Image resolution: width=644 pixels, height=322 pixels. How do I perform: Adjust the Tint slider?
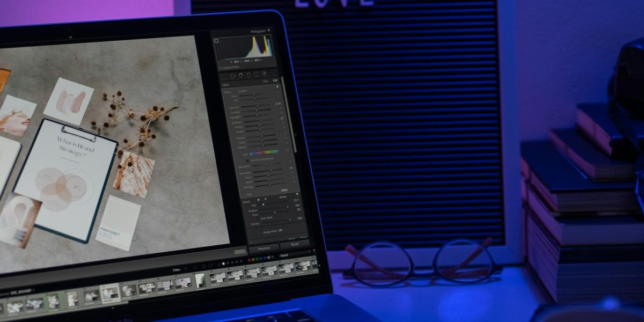(254, 99)
